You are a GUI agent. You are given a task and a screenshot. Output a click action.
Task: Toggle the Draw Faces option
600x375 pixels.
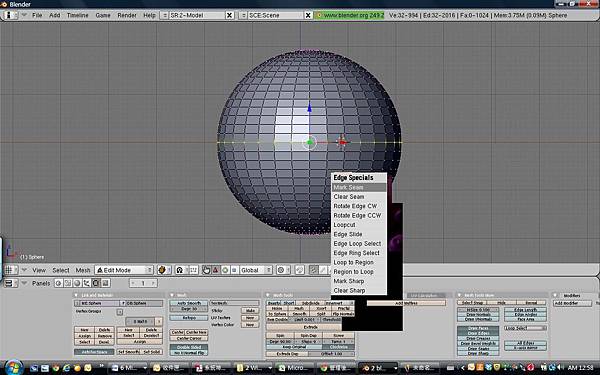(478, 328)
